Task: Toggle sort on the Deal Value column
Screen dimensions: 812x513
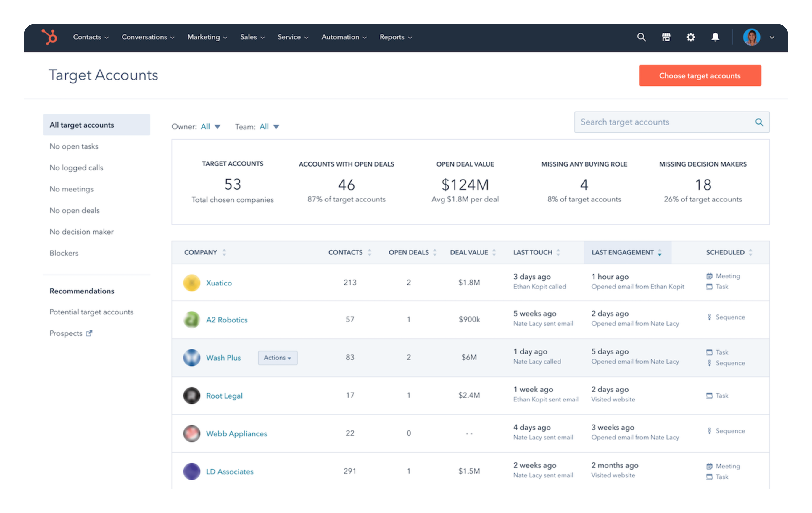Action: pyautogui.click(x=494, y=252)
